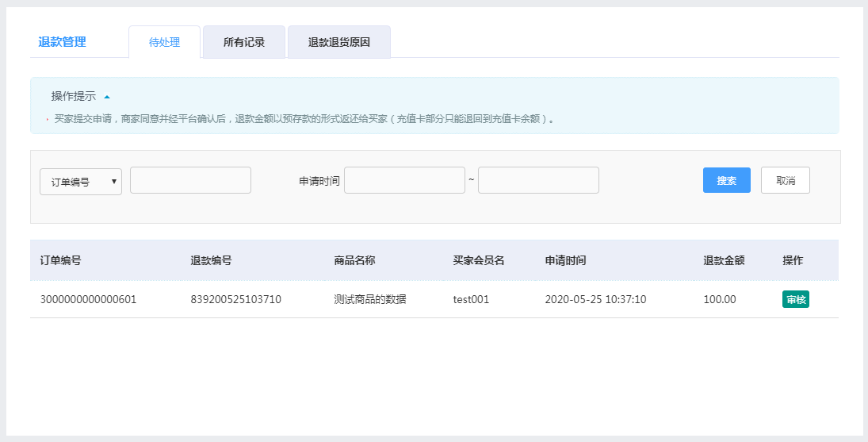The width and height of the screenshot is (868, 442).
Task: Open the 所有记录 tab
Action: 244,42
